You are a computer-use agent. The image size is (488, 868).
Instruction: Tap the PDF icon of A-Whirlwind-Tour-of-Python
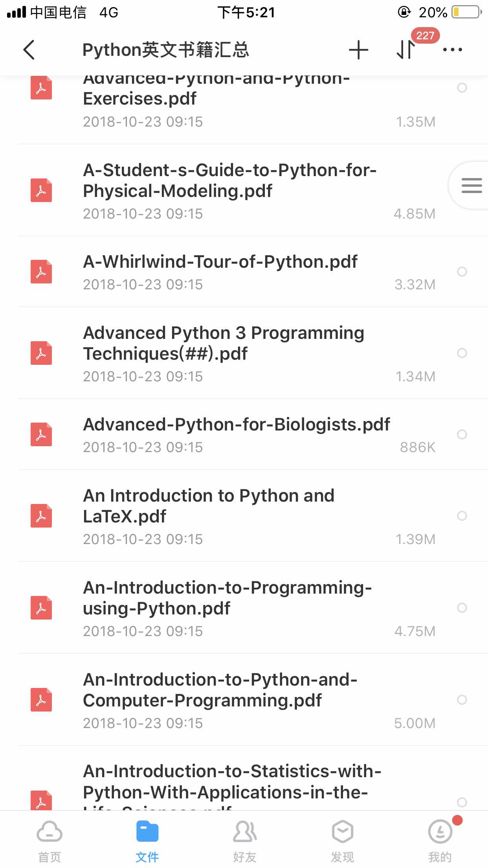click(x=41, y=272)
